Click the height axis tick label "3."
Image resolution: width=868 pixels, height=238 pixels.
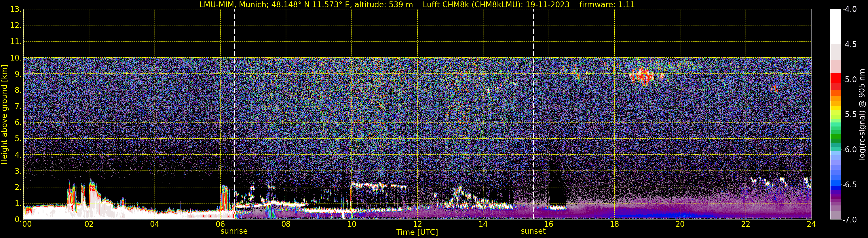[x=18, y=171]
